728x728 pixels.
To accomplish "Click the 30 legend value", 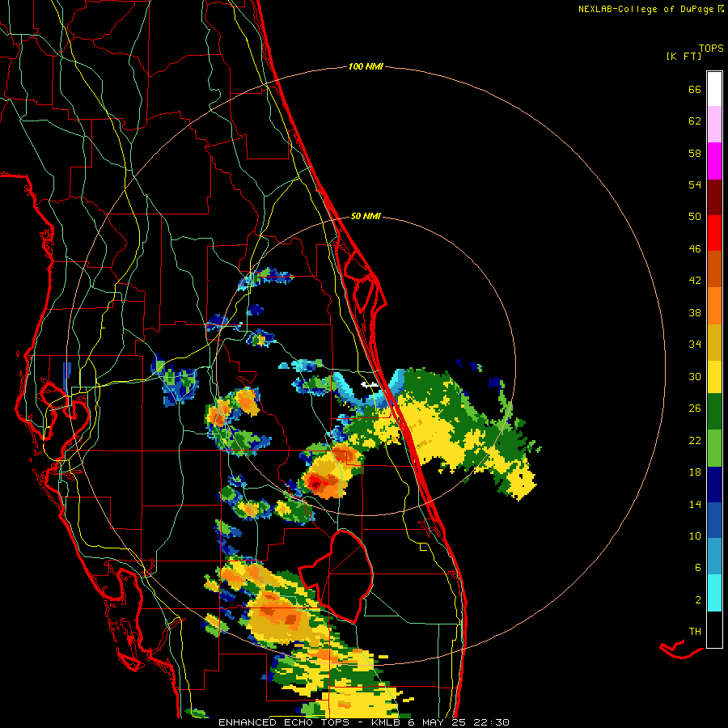I will click(x=695, y=376).
